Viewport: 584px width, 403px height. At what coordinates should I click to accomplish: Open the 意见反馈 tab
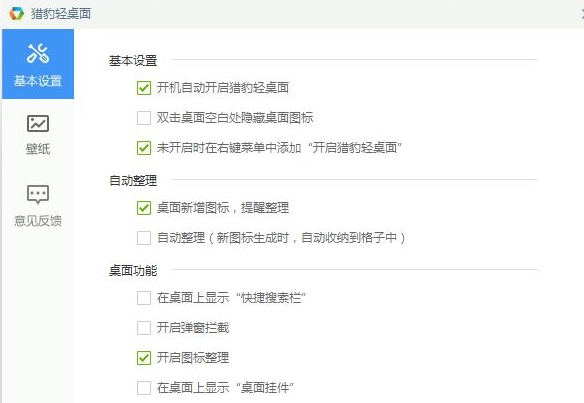[x=38, y=205]
